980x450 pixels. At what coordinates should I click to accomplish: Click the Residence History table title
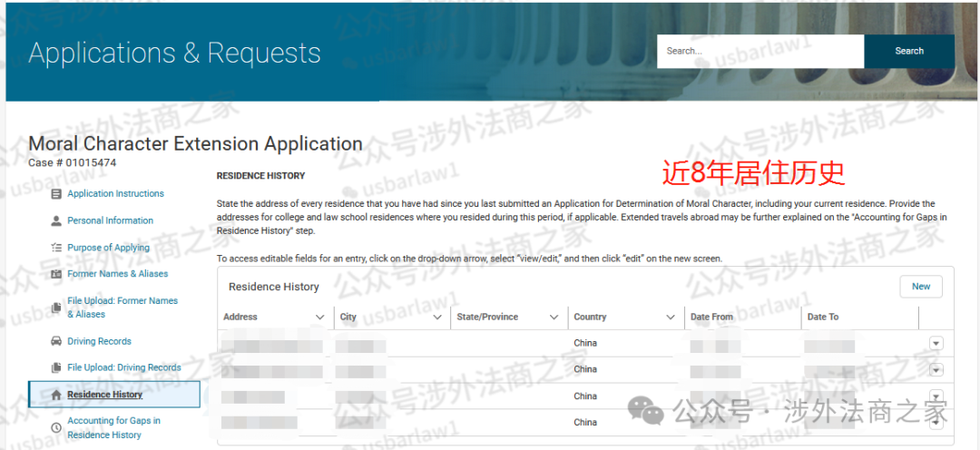274,287
